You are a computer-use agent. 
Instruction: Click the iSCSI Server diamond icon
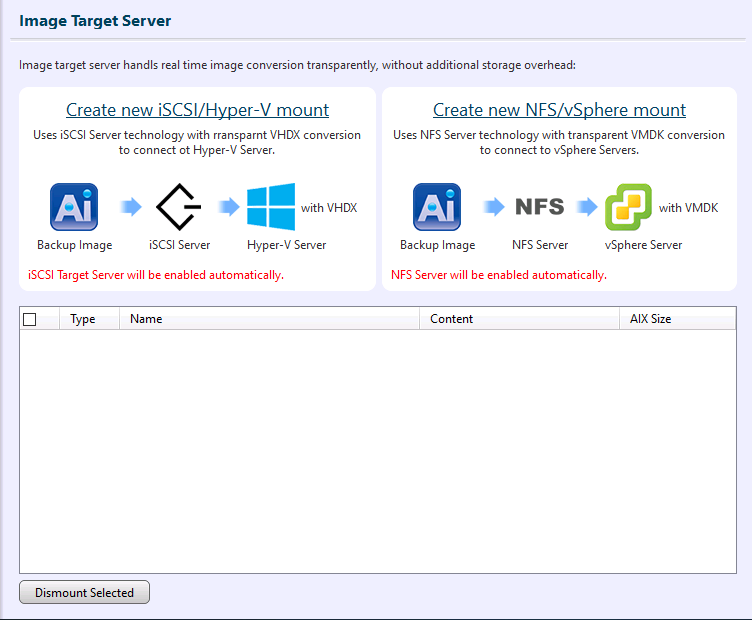(179, 207)
